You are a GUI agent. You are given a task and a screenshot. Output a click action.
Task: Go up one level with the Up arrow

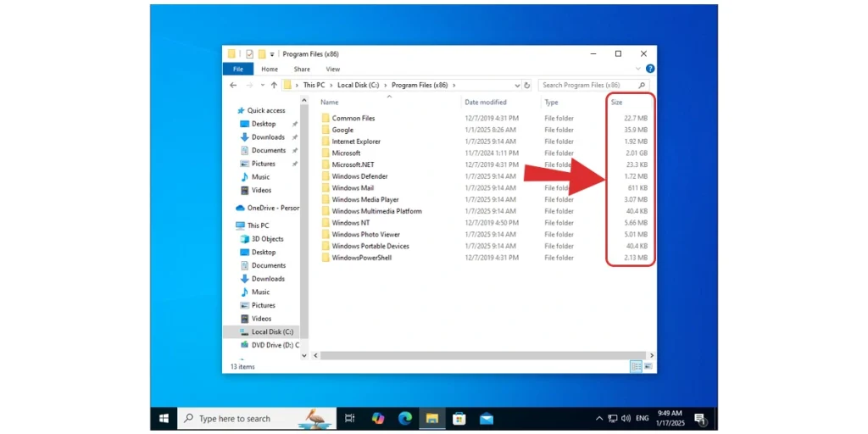click(274, 86)
